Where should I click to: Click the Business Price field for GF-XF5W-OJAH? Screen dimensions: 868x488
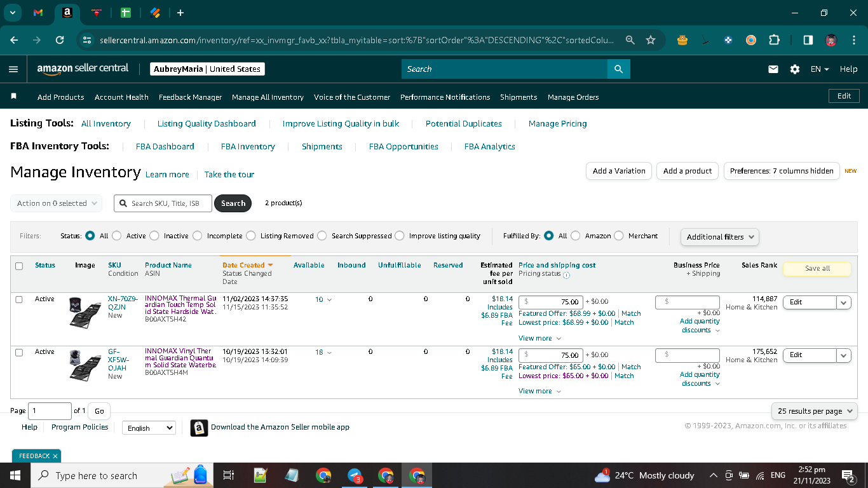pyautogui.click(x=688, y=355)
